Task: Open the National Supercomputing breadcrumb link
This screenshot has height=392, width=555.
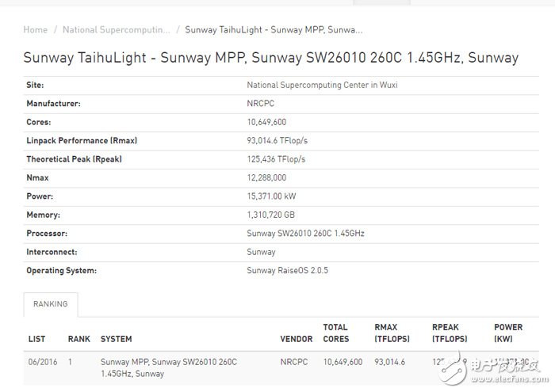Action: (x=116, y=30)
